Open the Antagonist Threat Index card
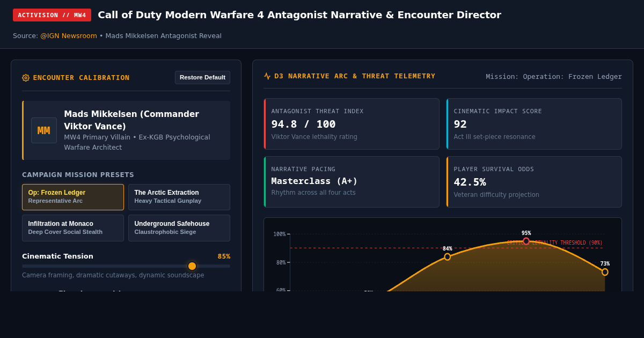The image size is (644, 338). coord(352,124)
